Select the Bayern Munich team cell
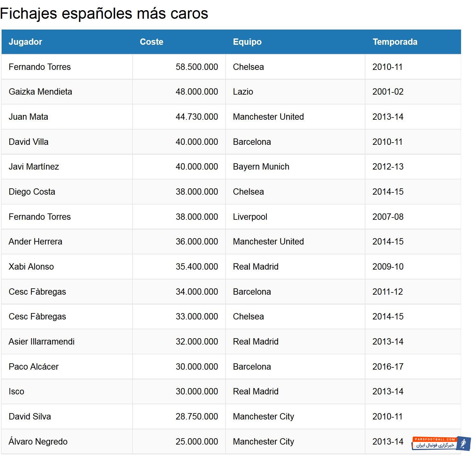The image size is (476, 456). tap(261, 167)
